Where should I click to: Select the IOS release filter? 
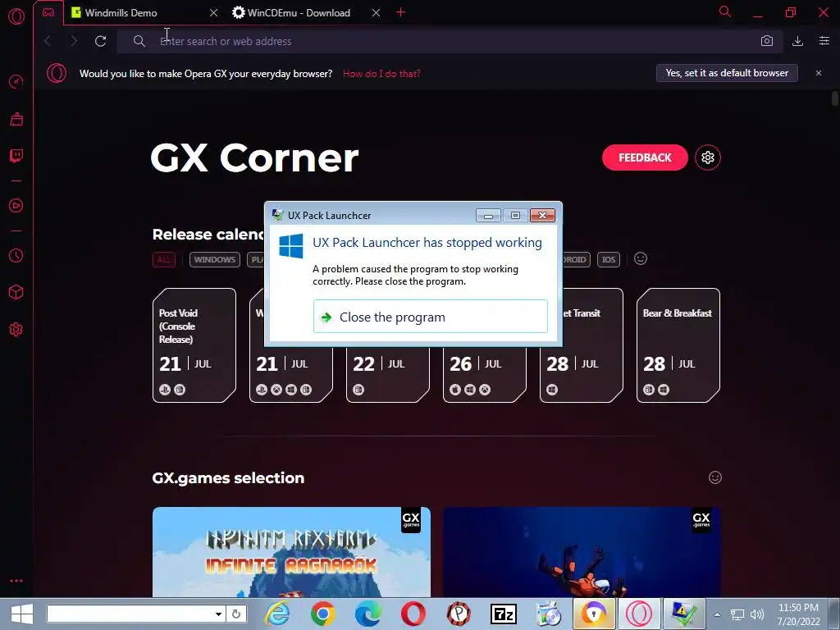pos(609,259)
